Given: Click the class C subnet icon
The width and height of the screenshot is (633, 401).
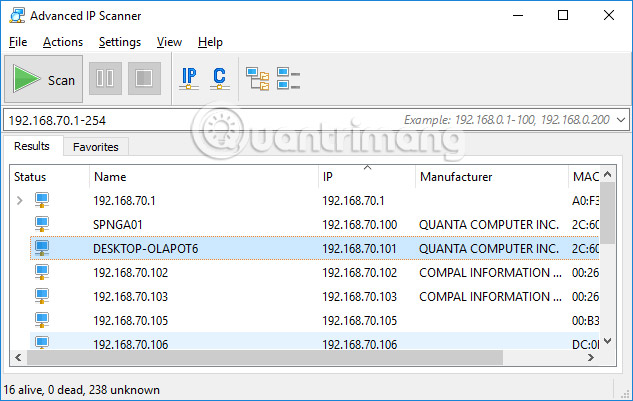Looking at the screenshot, I should click(219, 78).
